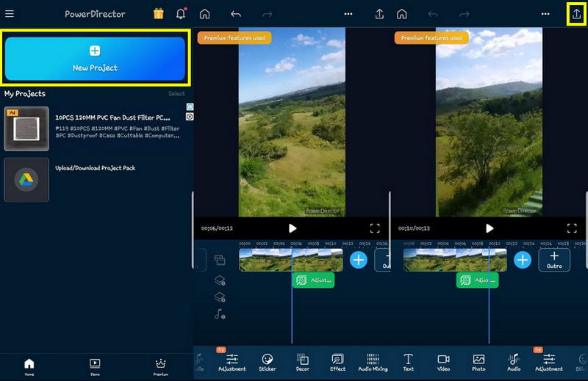
Task: Add media with plus button in middle editor
Action: click(359, 260)
